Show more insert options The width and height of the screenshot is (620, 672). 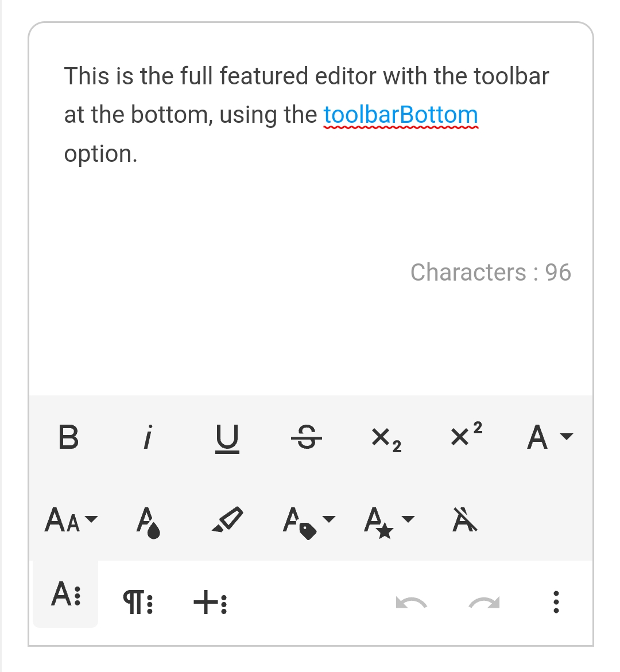click(210, 603)
